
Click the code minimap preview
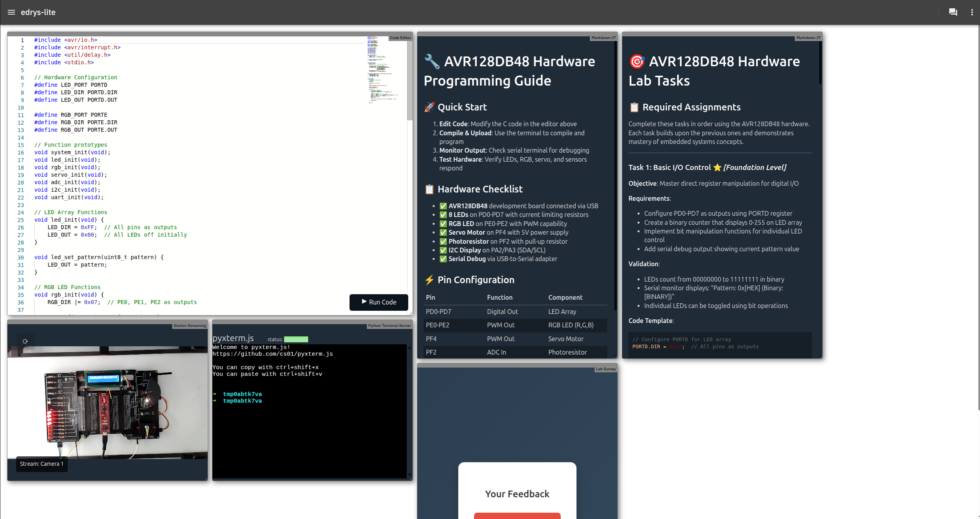point(380,69)
